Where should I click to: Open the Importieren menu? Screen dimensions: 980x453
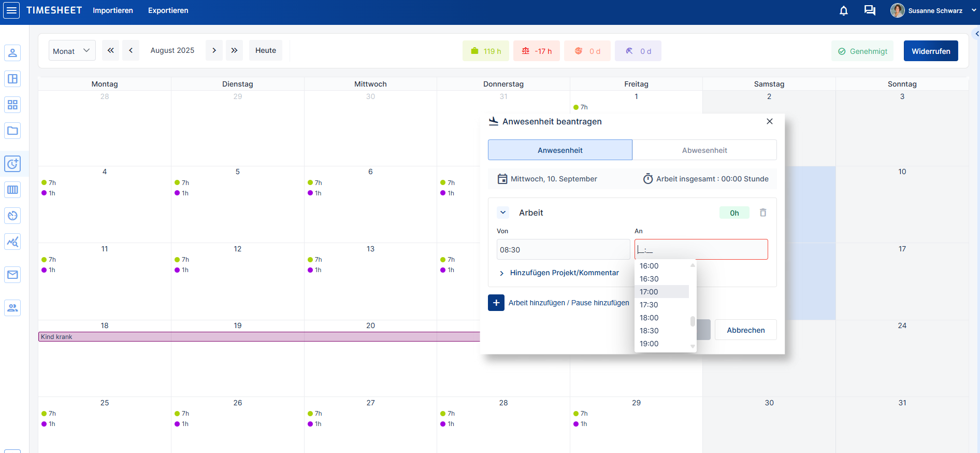[x=113, y=10]
